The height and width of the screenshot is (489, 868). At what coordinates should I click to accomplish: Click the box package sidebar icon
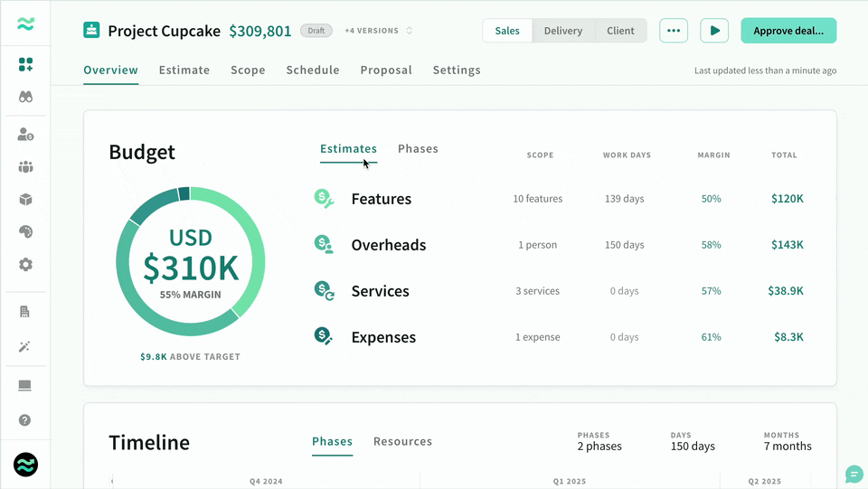click(25, 200)
